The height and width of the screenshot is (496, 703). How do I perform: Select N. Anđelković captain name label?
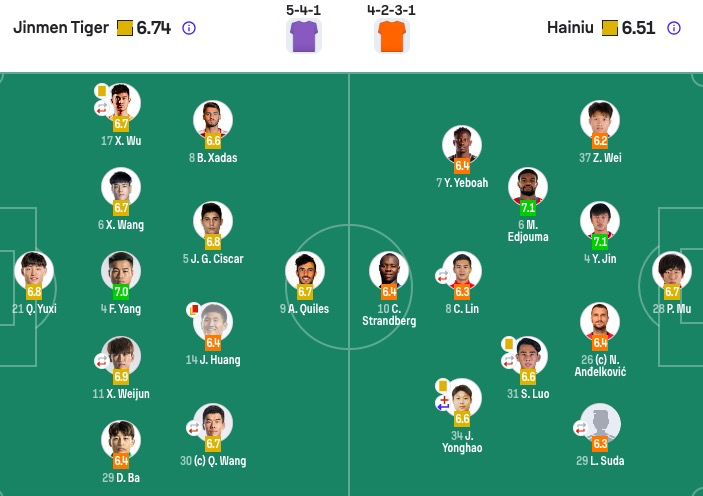(x=600, y=365)
